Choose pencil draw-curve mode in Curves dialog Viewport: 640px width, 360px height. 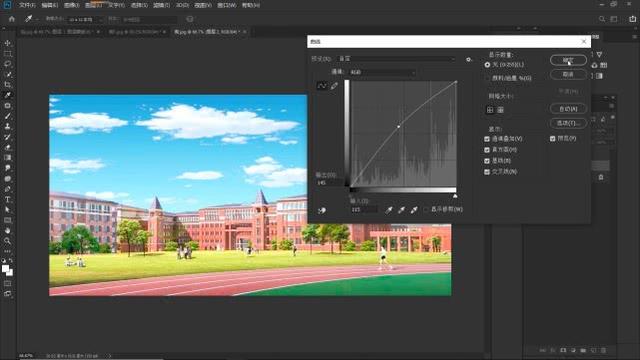pyautogui.click(x=334, y=86)
